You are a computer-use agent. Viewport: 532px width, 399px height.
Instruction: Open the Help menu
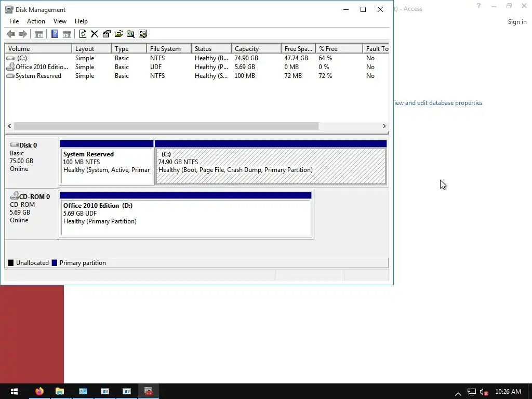coord(81,21)
